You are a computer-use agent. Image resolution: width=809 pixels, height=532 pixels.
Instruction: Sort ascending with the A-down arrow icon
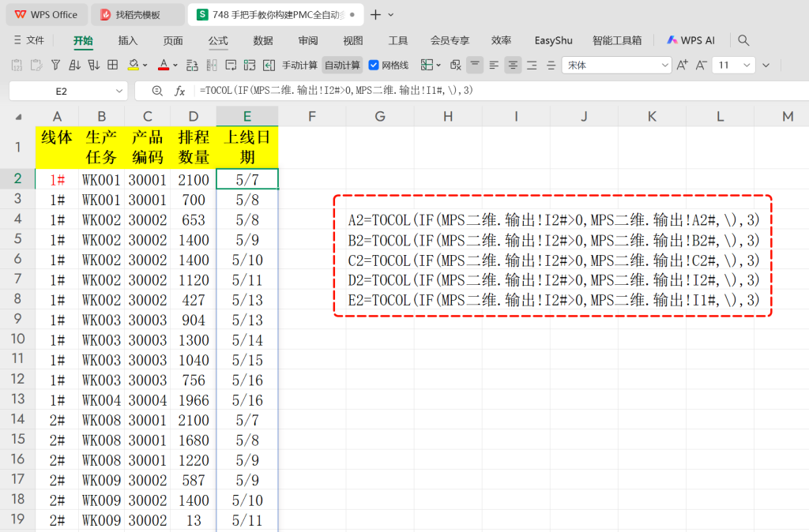click(74, 65)
